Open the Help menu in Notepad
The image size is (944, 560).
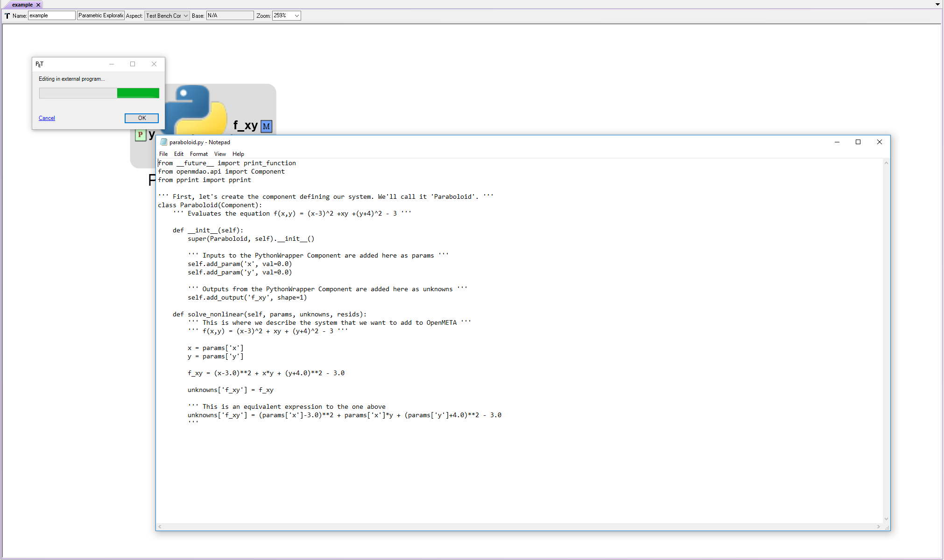click(x=238, y=154)
